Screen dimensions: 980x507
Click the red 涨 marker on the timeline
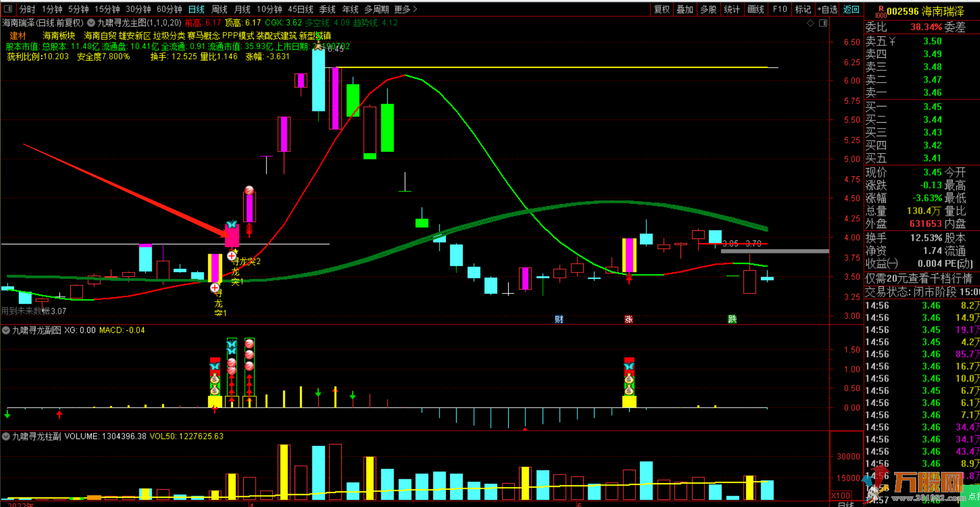(629, 319)
